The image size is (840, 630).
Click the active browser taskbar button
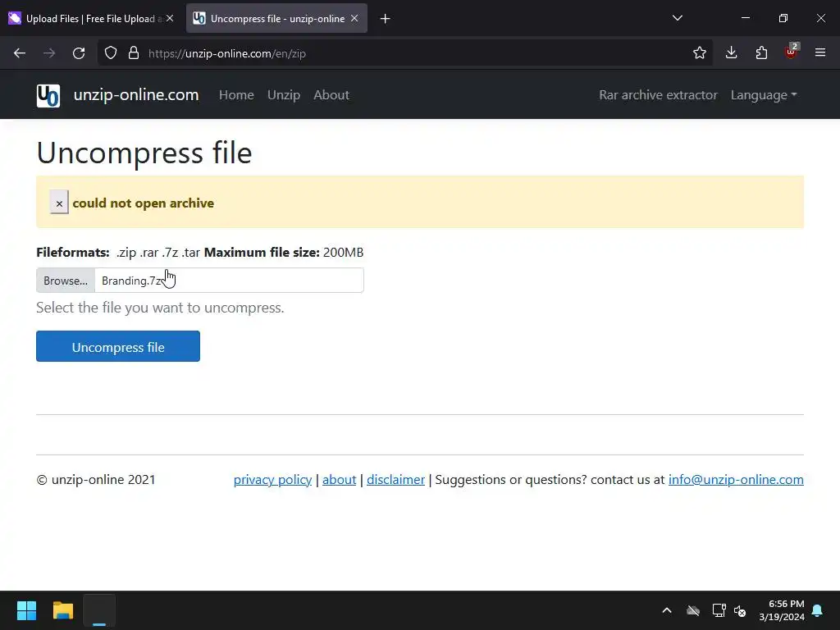point(99,609)
